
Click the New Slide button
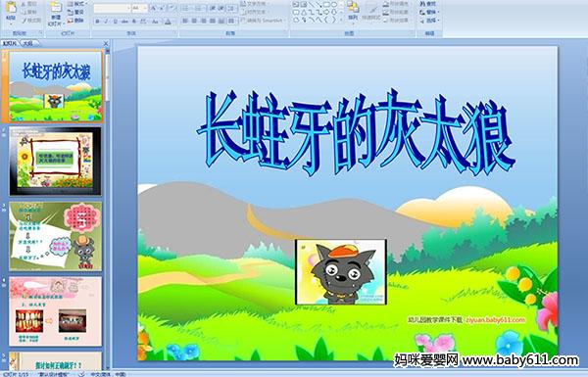(x=56, y=15)
